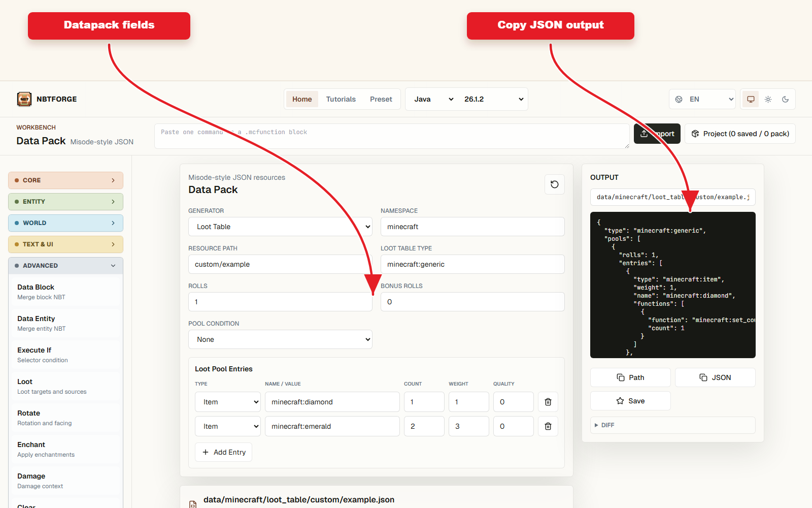
Task: Click the diamond entry Quality field
Action: [514, 402]
